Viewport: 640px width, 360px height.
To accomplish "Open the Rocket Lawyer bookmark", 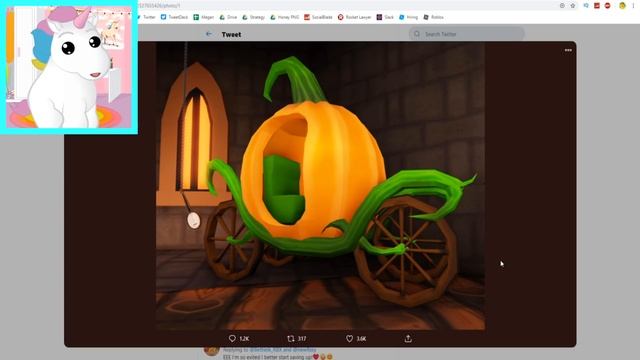I will [354, 17].
